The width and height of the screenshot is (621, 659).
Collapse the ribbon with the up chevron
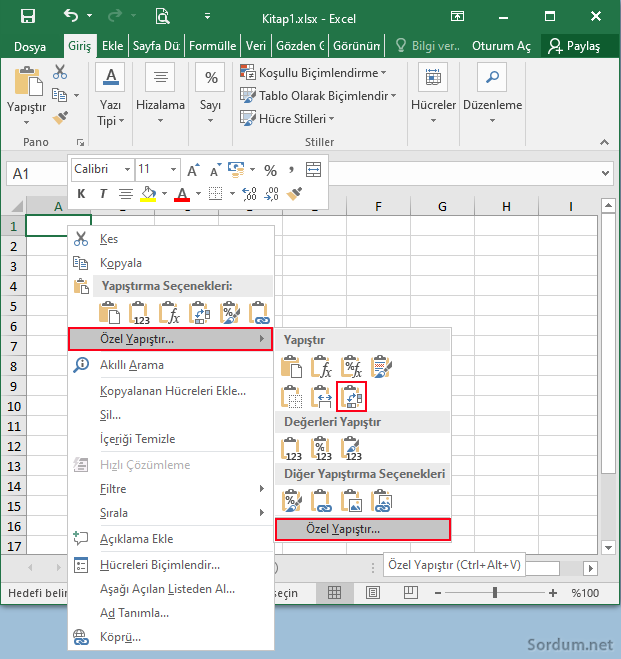[604, 142]
